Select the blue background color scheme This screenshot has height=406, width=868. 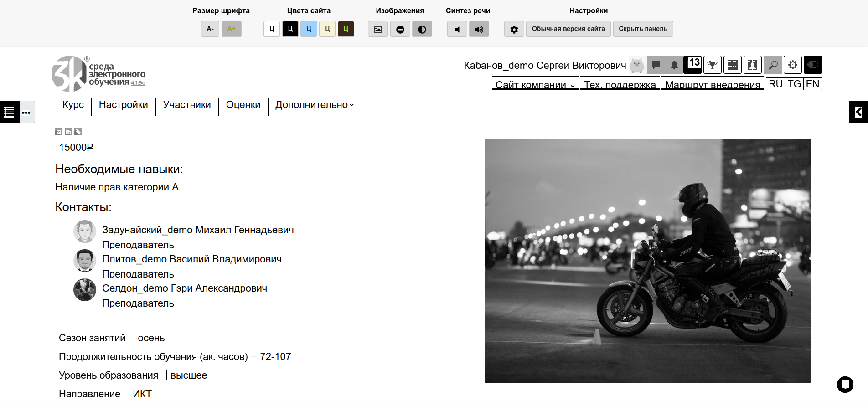309,29
